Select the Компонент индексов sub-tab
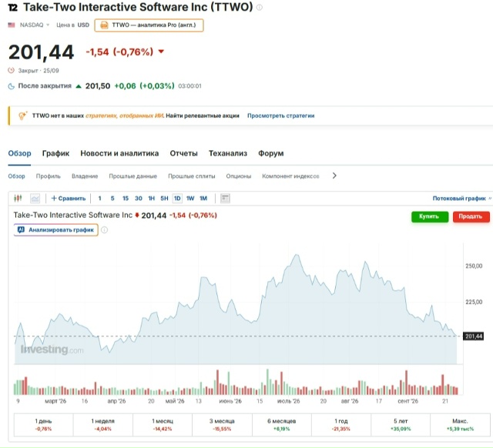493x448 pixels. tap(290, 176)
